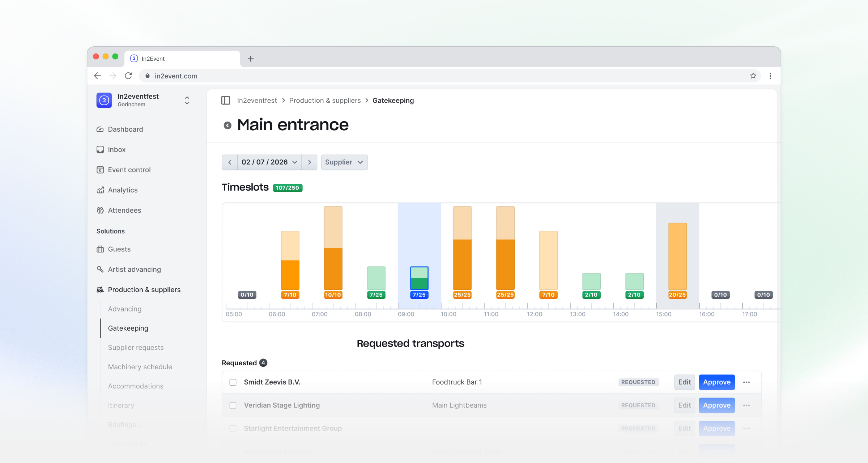Open more options for Veridian Stage Lighting
Image resolution: width=868 pixels, height=463 pixels.
746,405
